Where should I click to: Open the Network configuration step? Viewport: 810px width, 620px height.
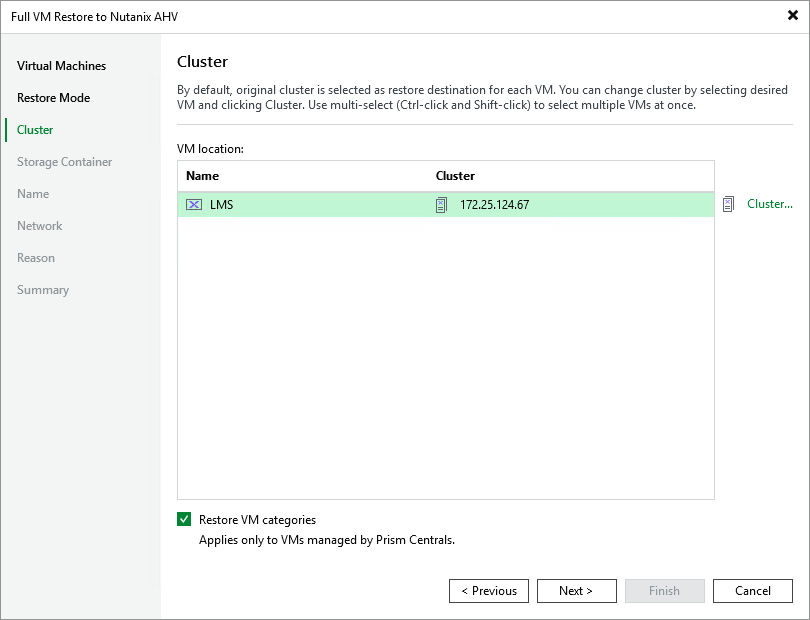coord(40,226)
